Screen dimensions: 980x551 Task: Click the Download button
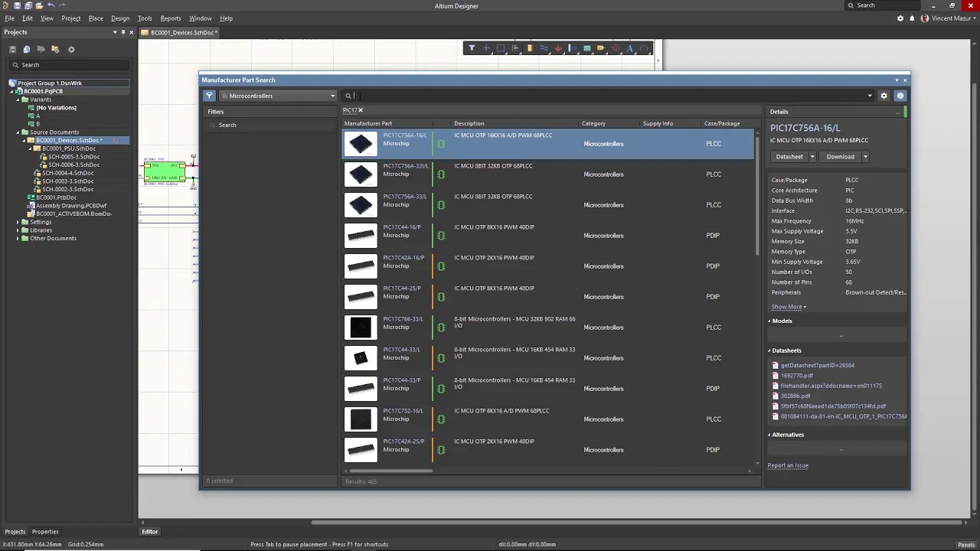840,157
